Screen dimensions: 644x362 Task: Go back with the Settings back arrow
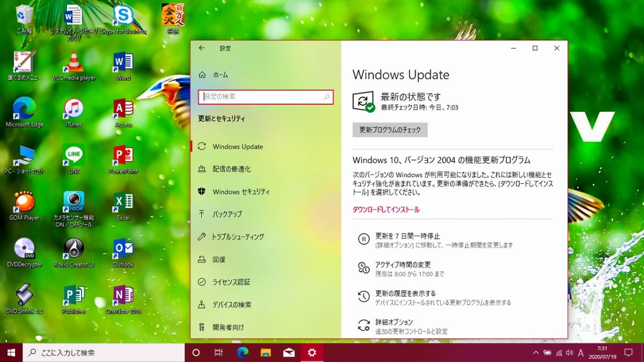pos(202,48)
